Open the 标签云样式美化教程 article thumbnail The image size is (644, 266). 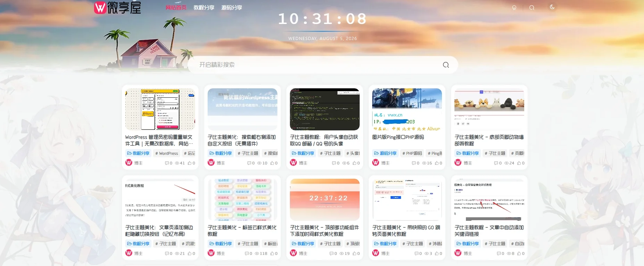pos(242,200)
